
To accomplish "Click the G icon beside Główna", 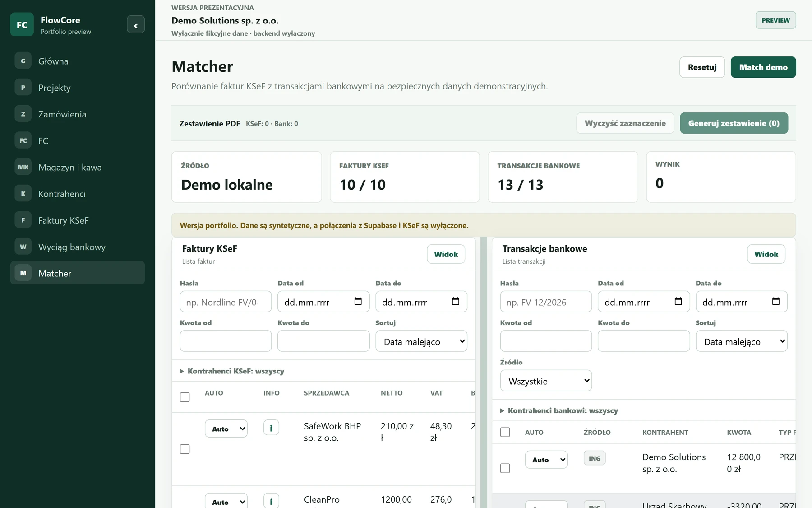I will tap(23, 61).
